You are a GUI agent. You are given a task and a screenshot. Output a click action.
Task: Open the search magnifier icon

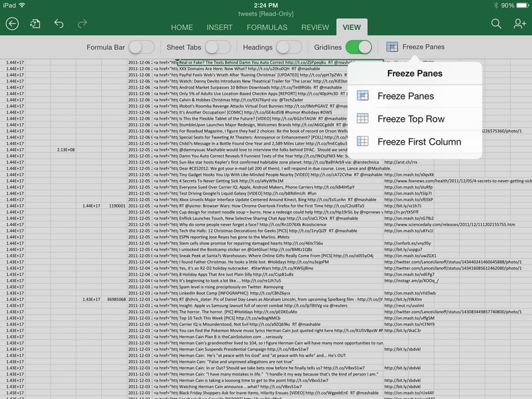coord(496,24)
